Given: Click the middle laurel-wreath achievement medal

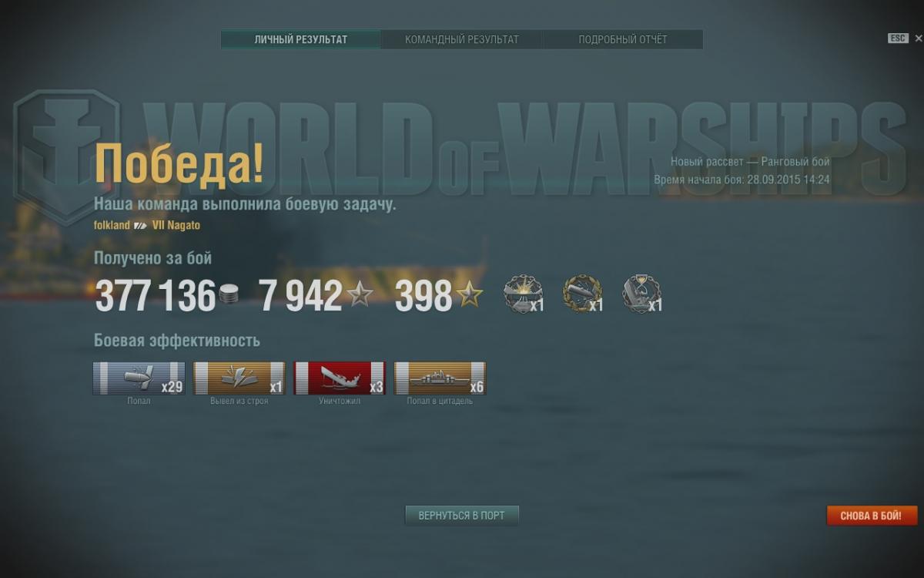Looking at the screenshot, I should [582, 294].
